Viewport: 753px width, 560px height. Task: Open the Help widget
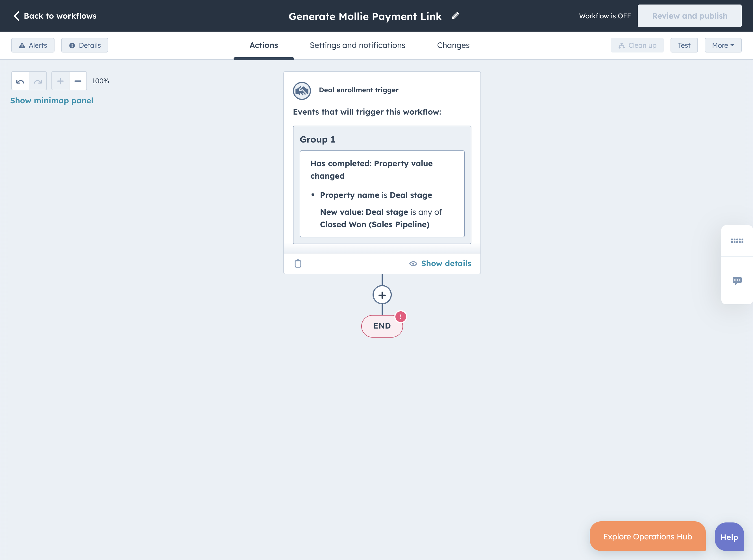tap(729, 537)
